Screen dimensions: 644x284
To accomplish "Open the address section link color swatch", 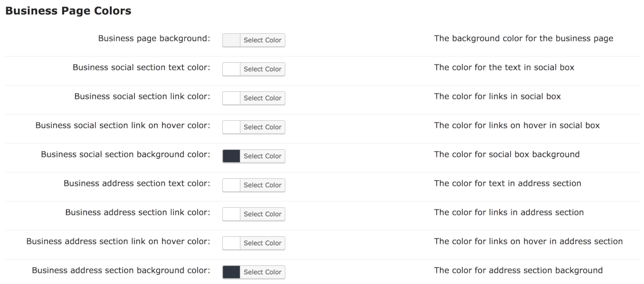I will point(231,214).
